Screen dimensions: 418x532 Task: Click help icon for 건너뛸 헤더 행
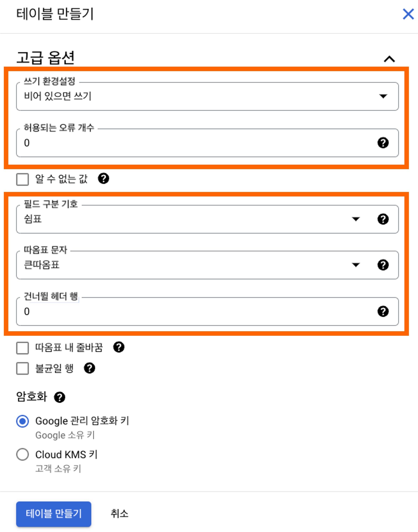click(383, 311)
